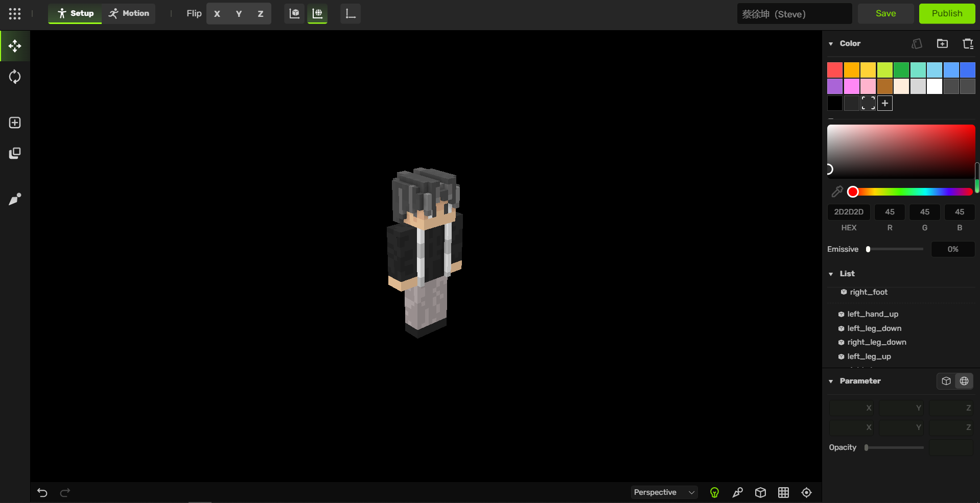
Task: Select the black color swatch
Action: point(835,103)
